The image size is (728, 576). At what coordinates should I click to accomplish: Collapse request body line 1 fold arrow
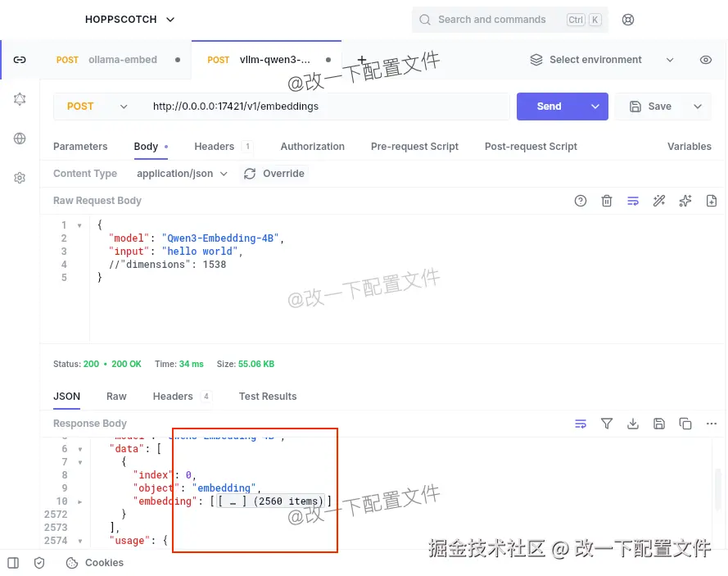[79, 226]
